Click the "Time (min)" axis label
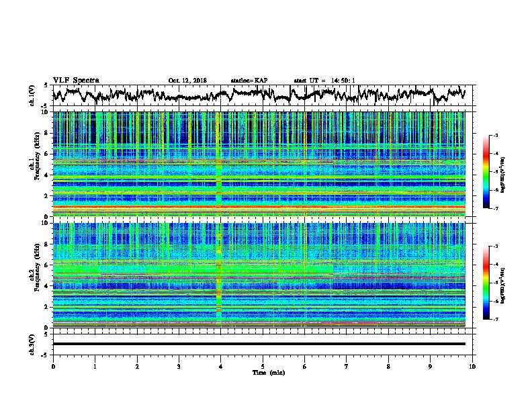 coord(269,373)
